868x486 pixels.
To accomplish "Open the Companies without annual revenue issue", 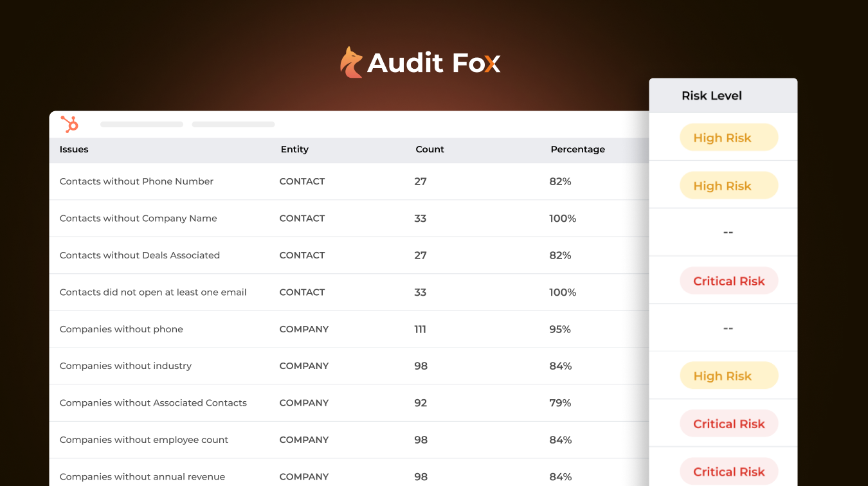I will pyautogui.click(x=142, y=477).
